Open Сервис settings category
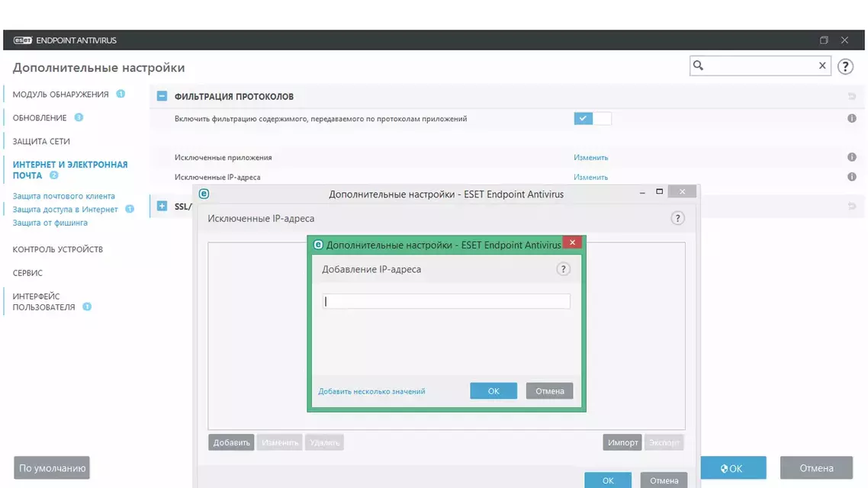The width and height of the screenshot is (868, 488). [x=27, y=273]
